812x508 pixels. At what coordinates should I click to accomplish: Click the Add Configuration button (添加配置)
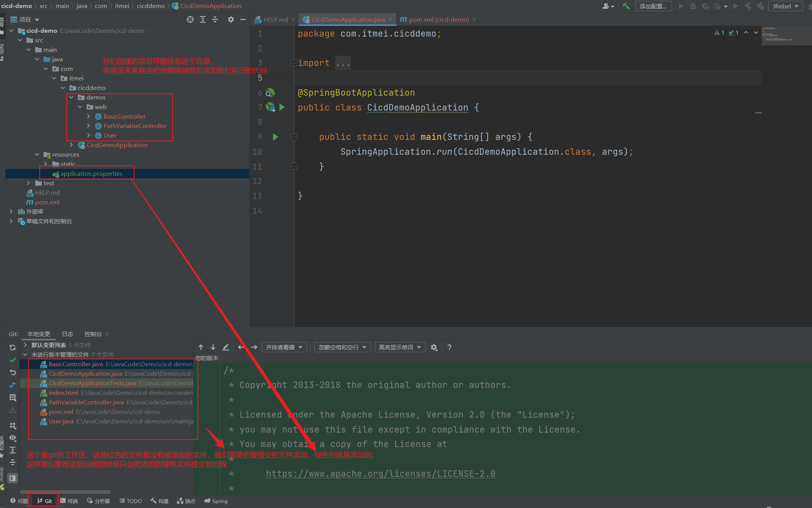[x=653, y=6]
